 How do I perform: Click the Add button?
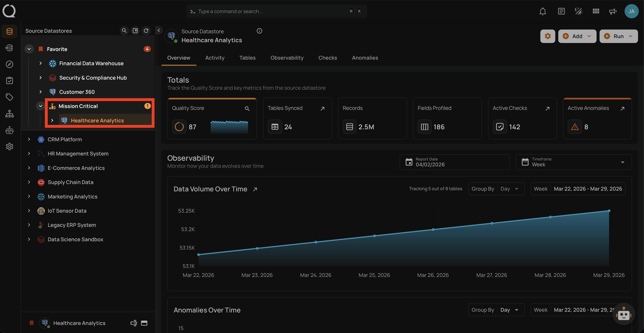coord(574,36)
